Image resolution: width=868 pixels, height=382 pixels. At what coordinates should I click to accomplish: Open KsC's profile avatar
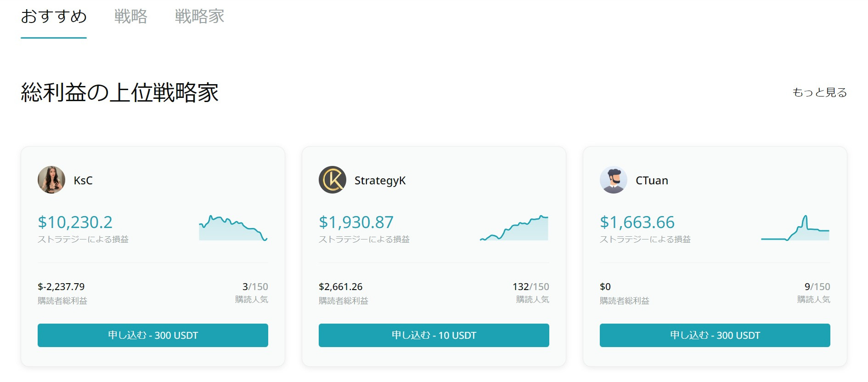click(x=51, y=180)
